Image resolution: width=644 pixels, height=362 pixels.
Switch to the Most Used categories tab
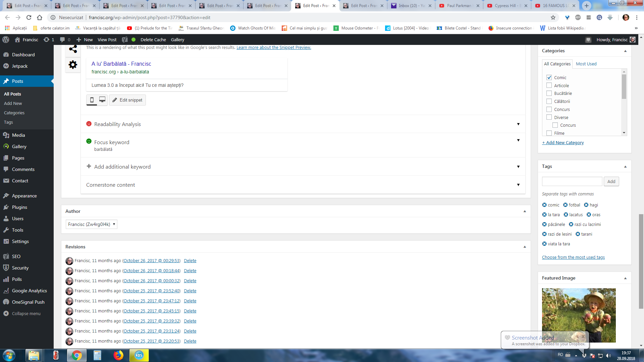click(586, 64)
